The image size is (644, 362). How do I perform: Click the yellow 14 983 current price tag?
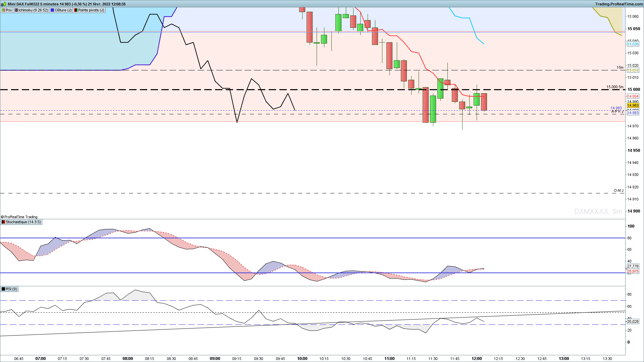pos(633,106)
